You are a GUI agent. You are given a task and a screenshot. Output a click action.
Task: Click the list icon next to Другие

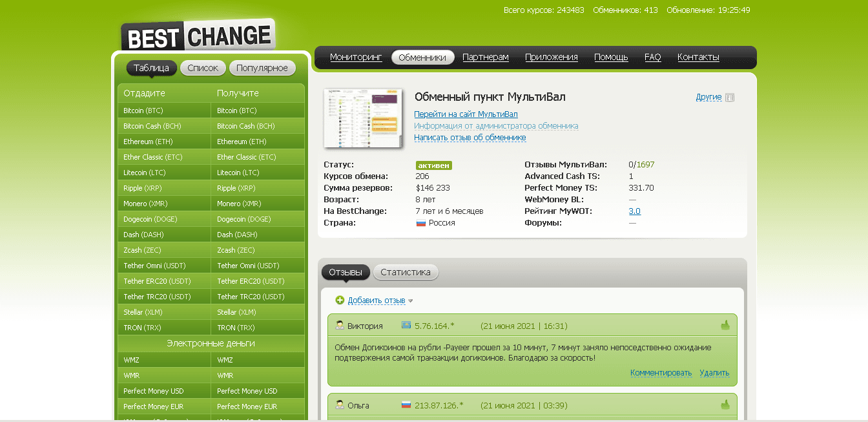click(730, 98)
